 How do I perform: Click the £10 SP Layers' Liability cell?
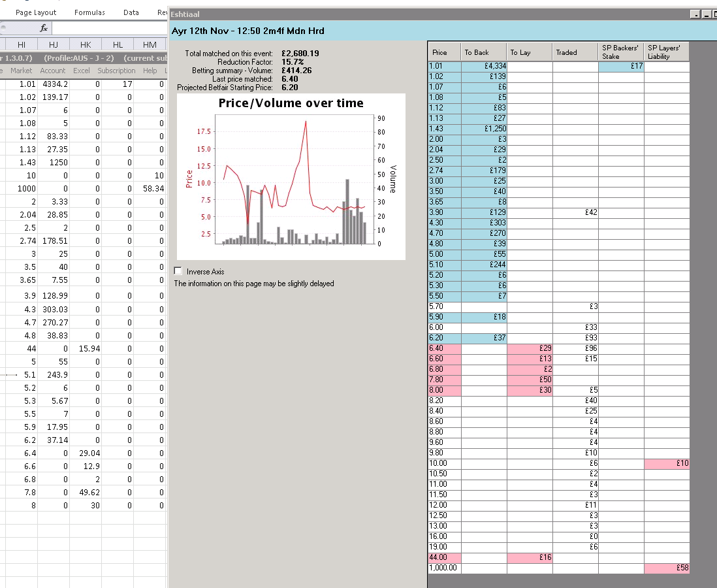click(x=666, y=463)
